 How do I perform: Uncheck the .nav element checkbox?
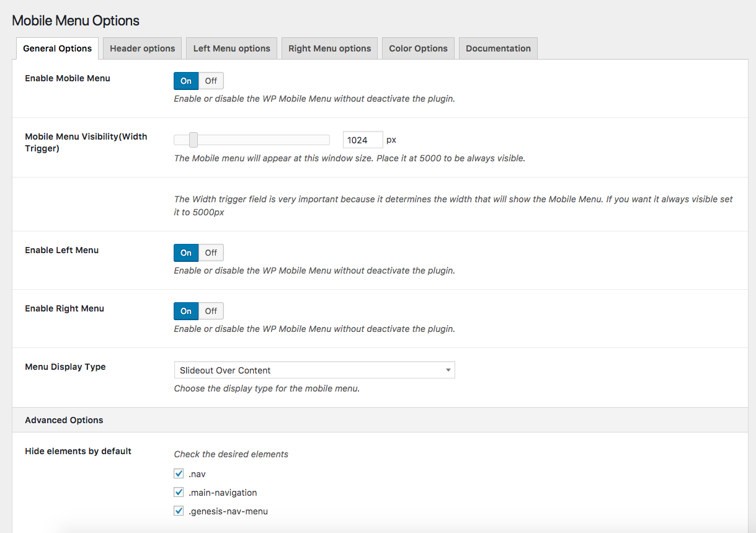coord(179,474)
